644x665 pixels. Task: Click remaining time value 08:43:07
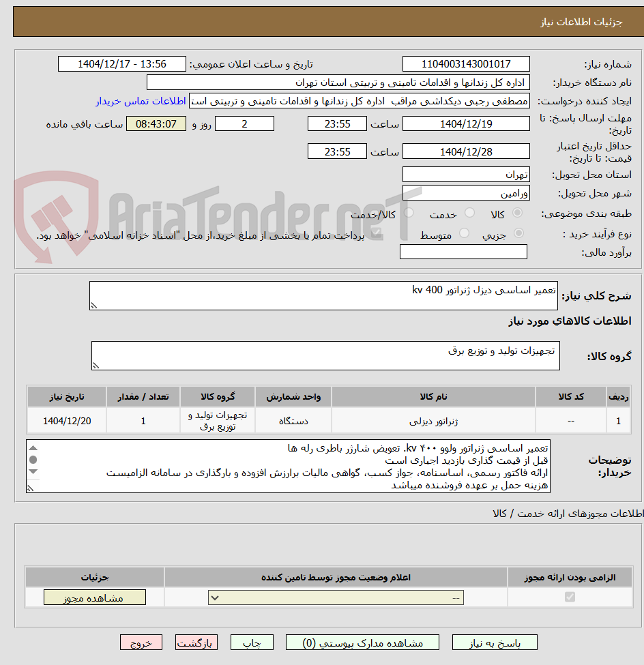coord(156,124)
